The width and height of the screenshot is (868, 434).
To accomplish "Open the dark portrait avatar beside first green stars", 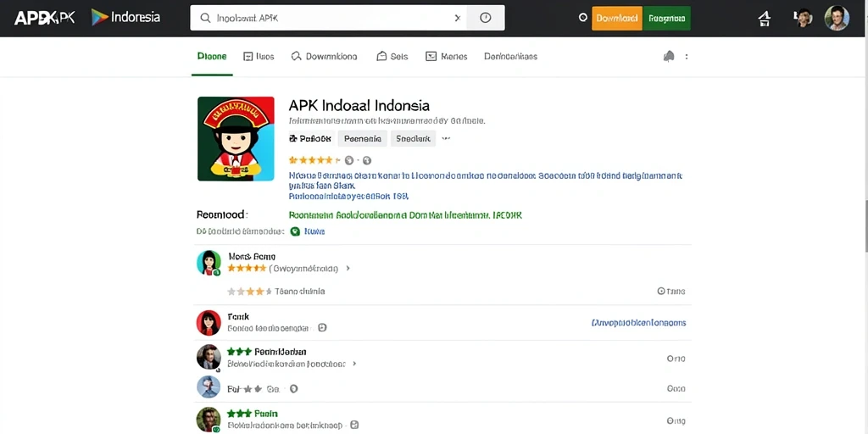I will 209,357.
